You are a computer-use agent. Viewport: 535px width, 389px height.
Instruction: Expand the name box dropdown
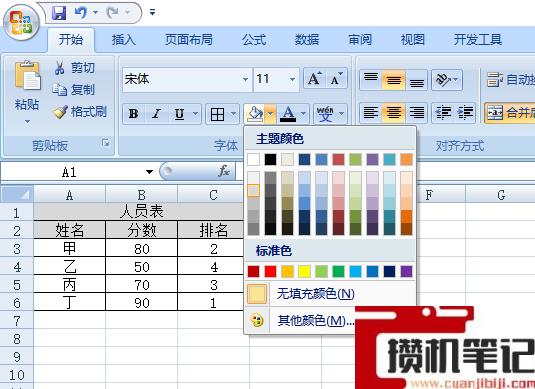149,172
